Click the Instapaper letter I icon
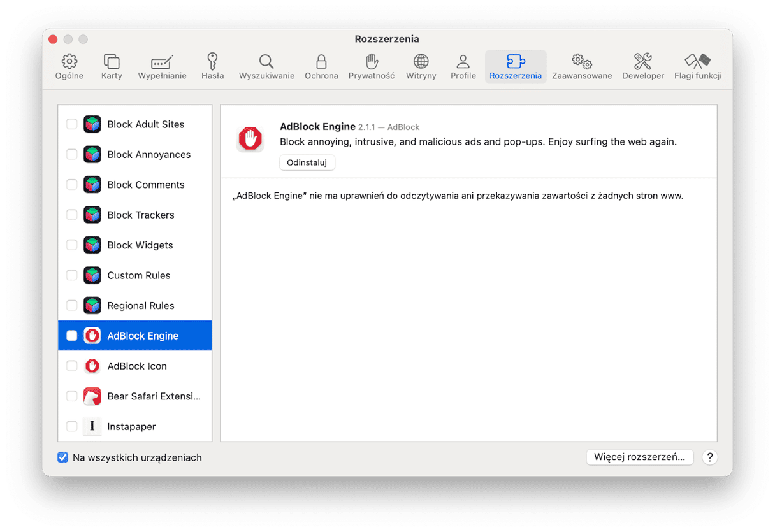Screen dimensions: 775x532 pos(92,426)
